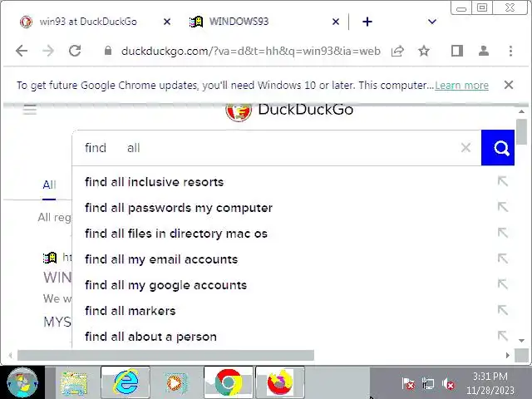Image resolution: width=532 pixels, height=399 pixels.
Task: Dismiss the Chrome update notification bar
Action: [509, 85]
